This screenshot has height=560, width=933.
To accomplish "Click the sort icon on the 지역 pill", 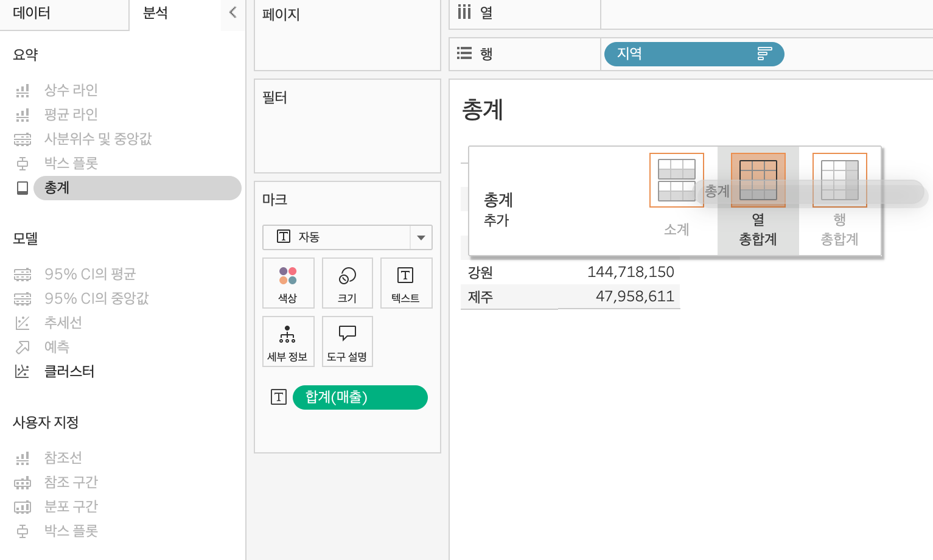I will pyautogui.click(x=764, y=54).
